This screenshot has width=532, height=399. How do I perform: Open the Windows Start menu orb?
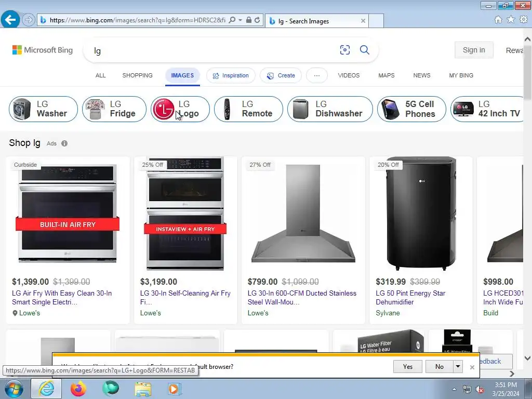tap(14, 389)
